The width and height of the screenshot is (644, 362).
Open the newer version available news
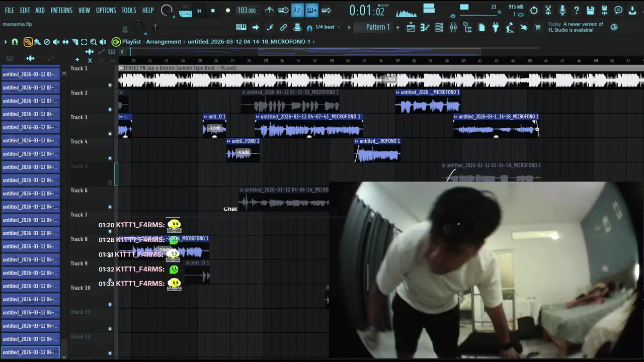[x=576, y=27]
